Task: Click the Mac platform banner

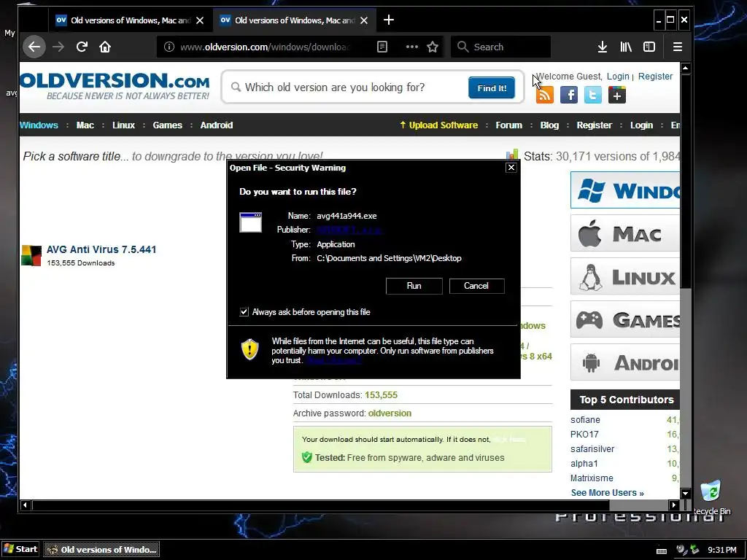Action: pyautogui.click(x=625, y=233)
